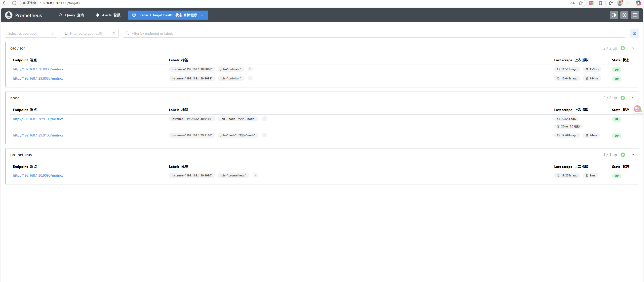This screenshot has height=282, width=644.
Task: Open the Filter by target health dropdown
Action: [x=90, y=33]
